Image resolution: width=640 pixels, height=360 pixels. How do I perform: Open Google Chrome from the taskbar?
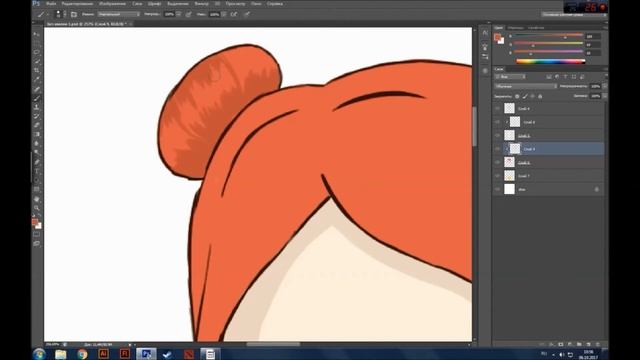(82, 354)
